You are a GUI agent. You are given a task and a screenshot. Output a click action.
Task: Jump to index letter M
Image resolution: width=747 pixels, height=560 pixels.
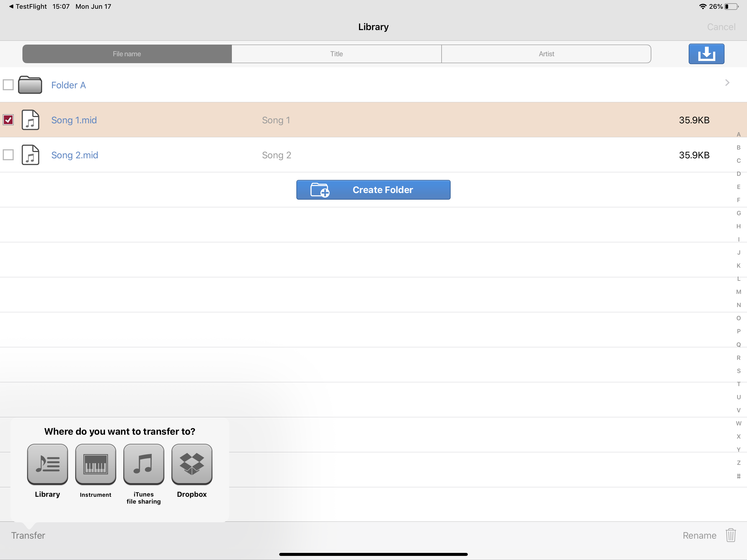(x=739, y=292)
